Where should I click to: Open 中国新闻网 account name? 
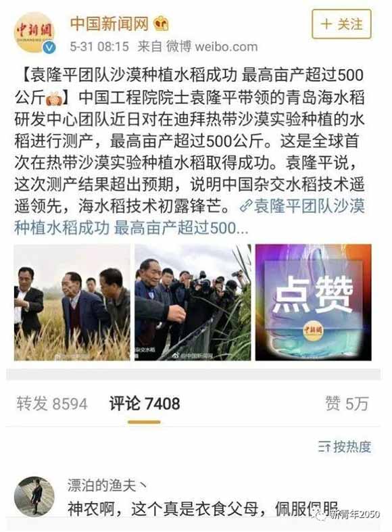(x=109, y=24)
